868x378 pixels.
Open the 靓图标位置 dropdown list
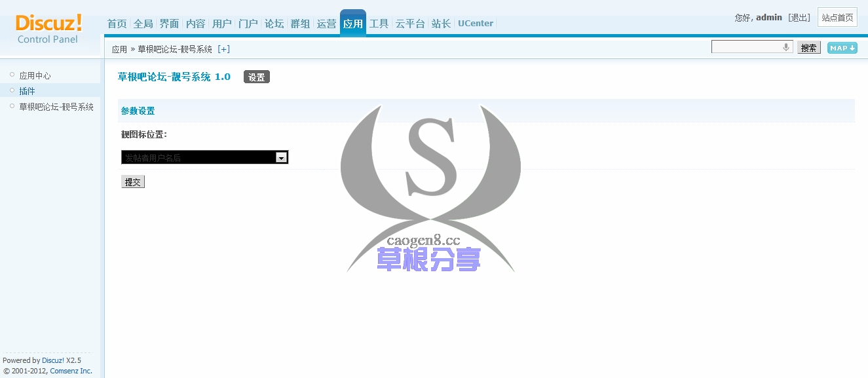pos(281,157)
